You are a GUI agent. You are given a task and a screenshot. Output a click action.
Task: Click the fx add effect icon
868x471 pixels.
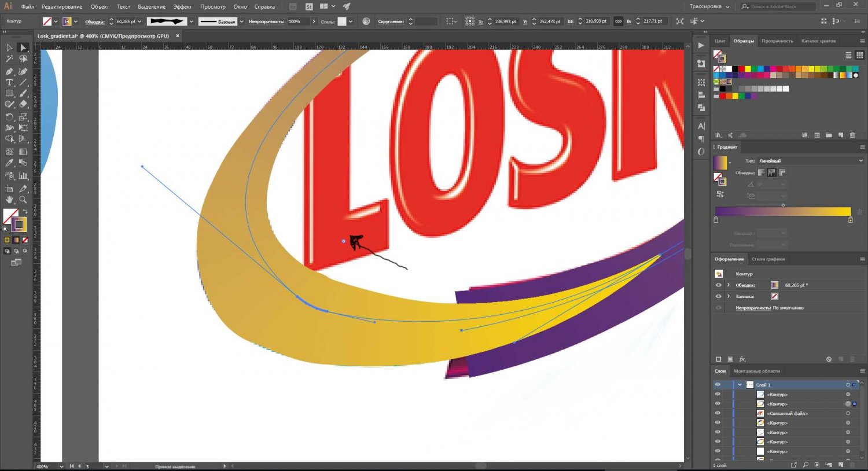742,359
